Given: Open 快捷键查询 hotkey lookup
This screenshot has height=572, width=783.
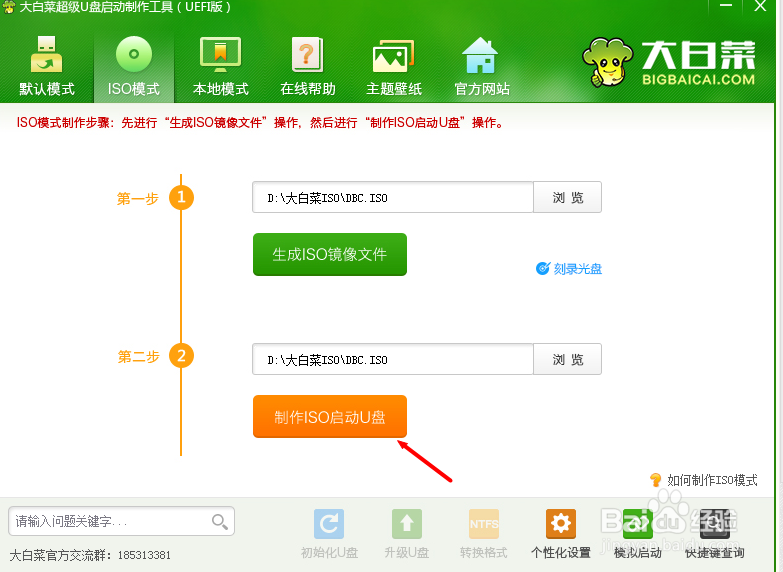Looking at the screenshot, I should 715,534.
